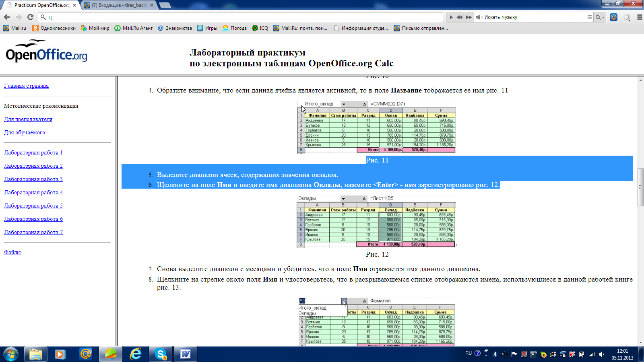This screenshot has height=362, width=644.
Task: Open the ICQ bookmark
Action: click(x=260, y=28)
